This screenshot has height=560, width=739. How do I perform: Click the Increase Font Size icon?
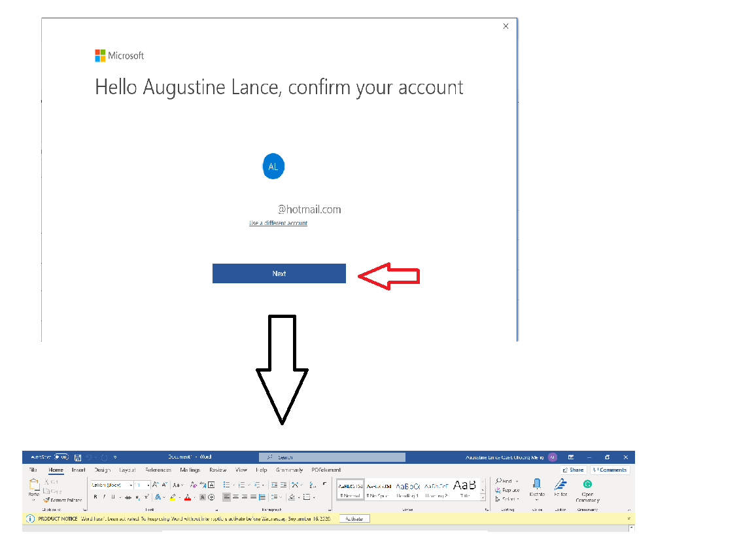click(x=155, y=485)
